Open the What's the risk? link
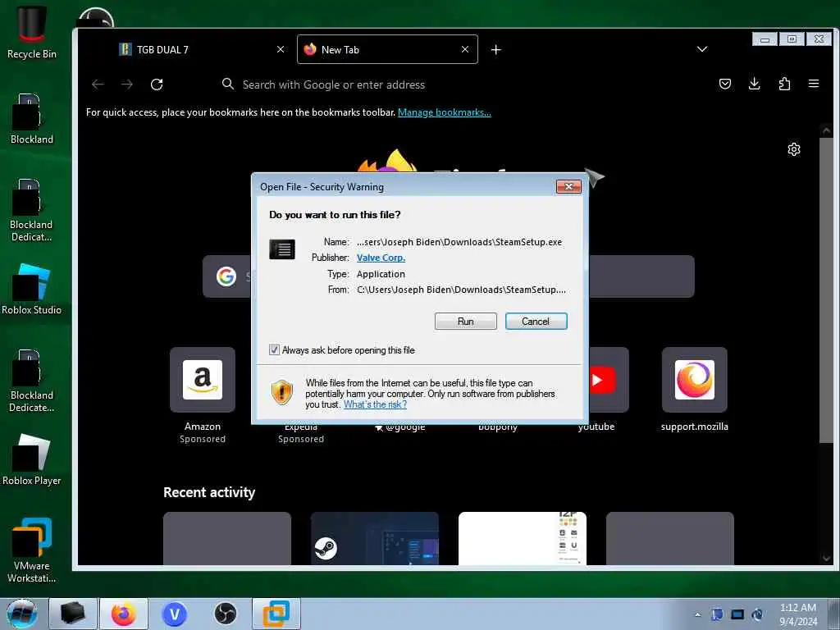The width and height of the screenshot is (840, 630). point(375,404)
